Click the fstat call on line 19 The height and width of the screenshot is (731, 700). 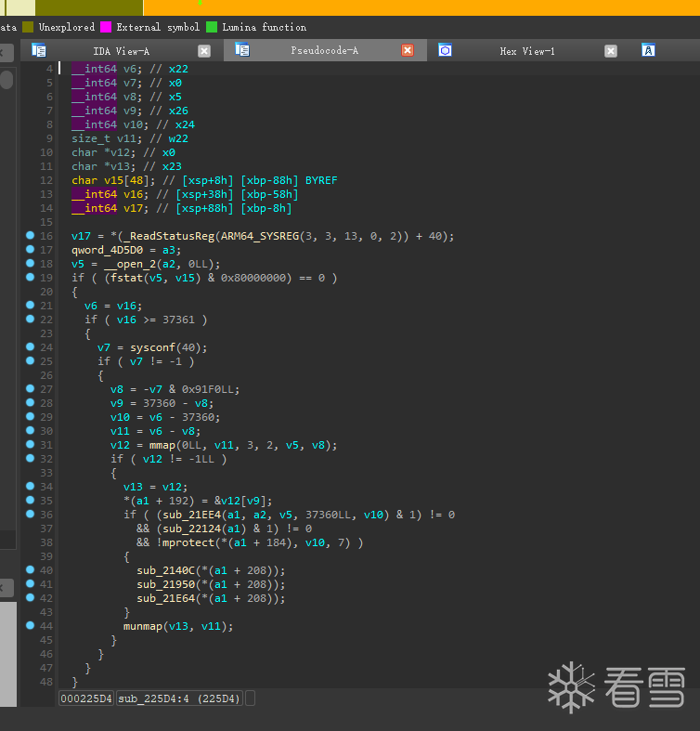click(x=127, y=279)
